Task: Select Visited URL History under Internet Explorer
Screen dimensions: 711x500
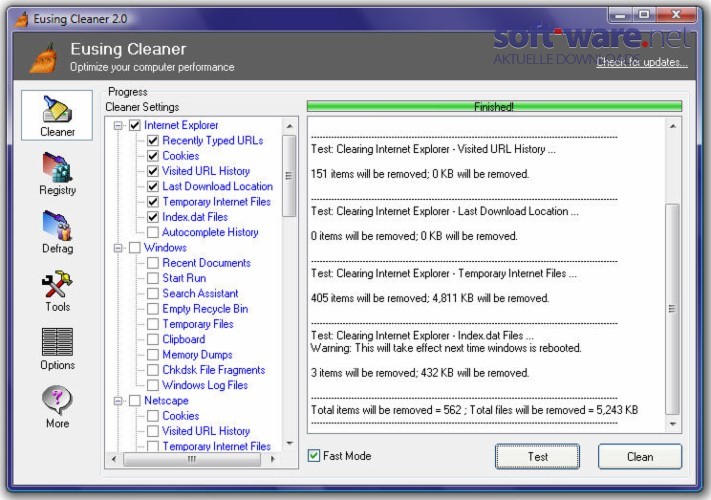Action: [206, 171]
